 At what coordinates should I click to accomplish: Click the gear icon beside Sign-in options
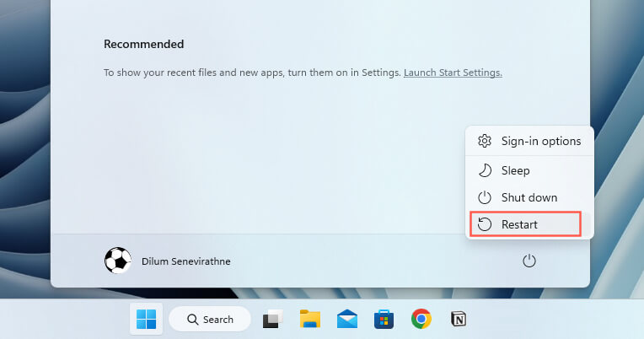point(485,141)
